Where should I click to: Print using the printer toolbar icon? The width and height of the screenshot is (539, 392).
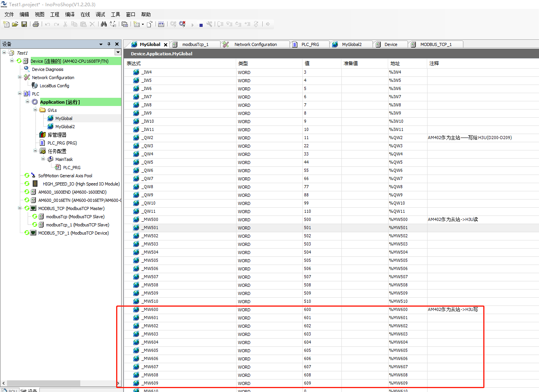[36, 24]
